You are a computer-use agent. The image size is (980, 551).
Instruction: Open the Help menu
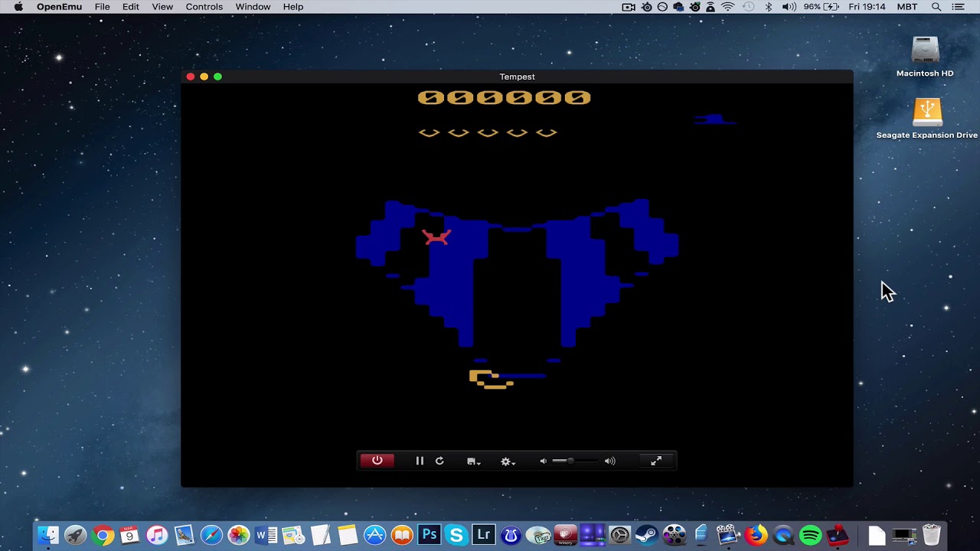point(293,7)
